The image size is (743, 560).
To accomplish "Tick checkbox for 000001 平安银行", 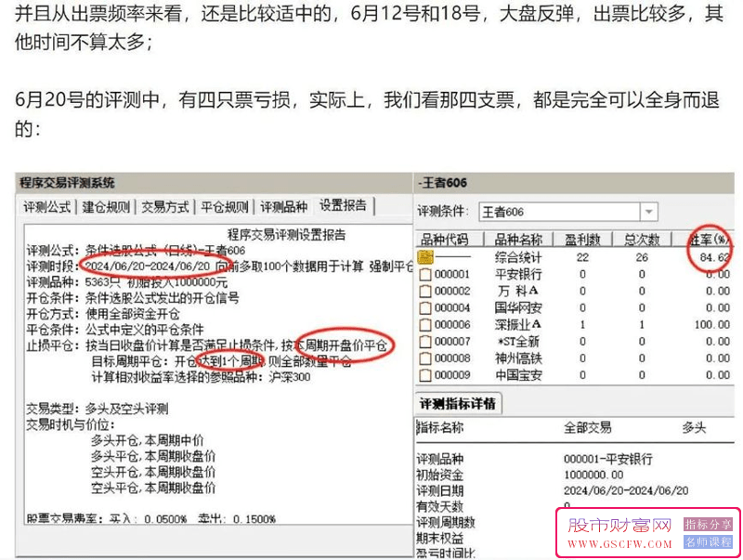I will click(x=425, y=274).
